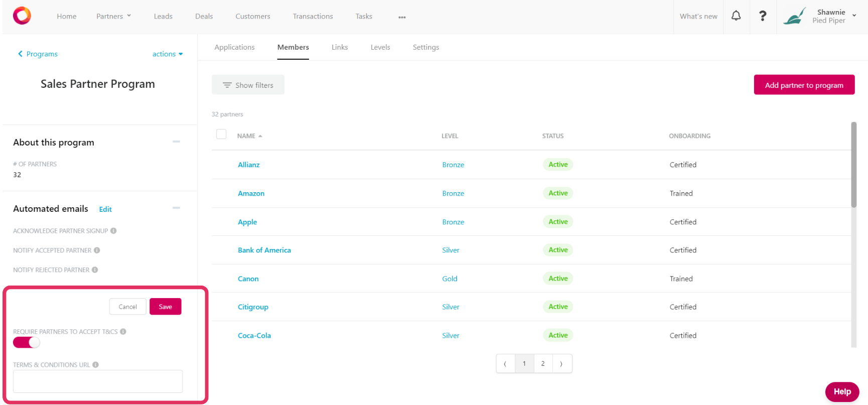The height and width of the screenshot is (405, 868).
Task: Check the select-all partners checkbox
Action: click(x=221, y=134)
